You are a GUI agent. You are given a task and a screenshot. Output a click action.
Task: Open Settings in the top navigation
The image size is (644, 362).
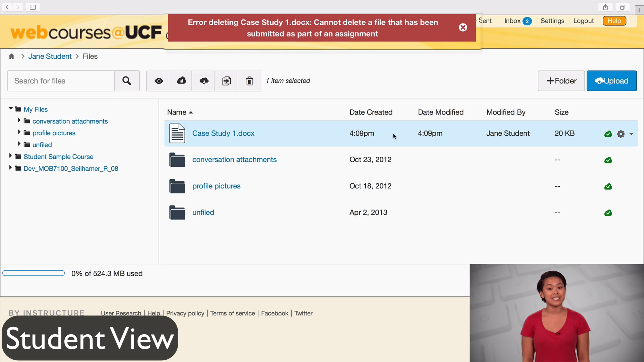pos(552,21)
